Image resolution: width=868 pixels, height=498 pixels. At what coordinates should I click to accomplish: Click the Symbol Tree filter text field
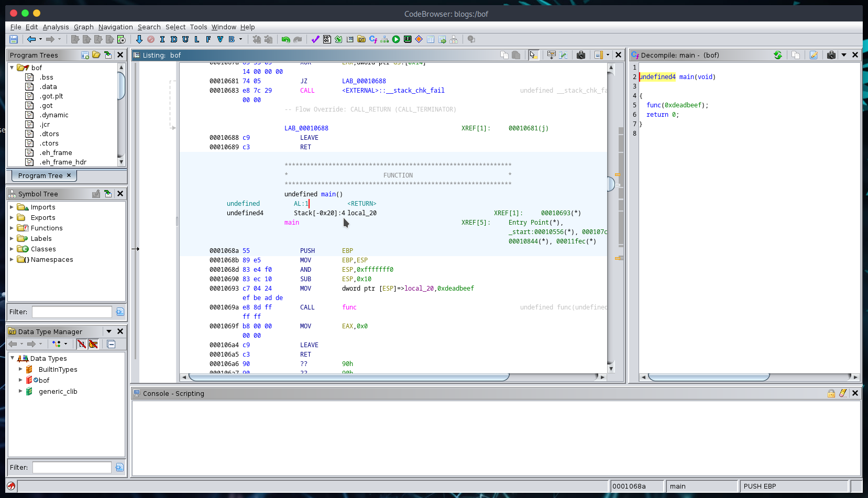tap(72, 312)
